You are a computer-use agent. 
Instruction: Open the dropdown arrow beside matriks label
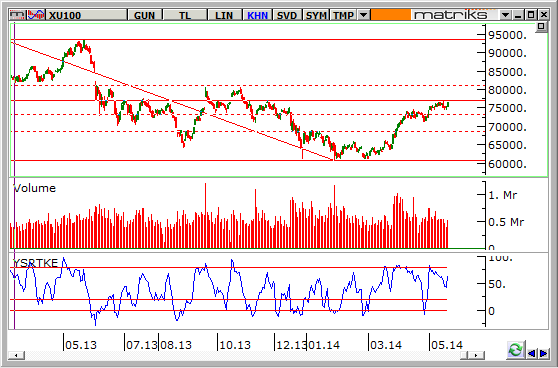tap(505, 15)
